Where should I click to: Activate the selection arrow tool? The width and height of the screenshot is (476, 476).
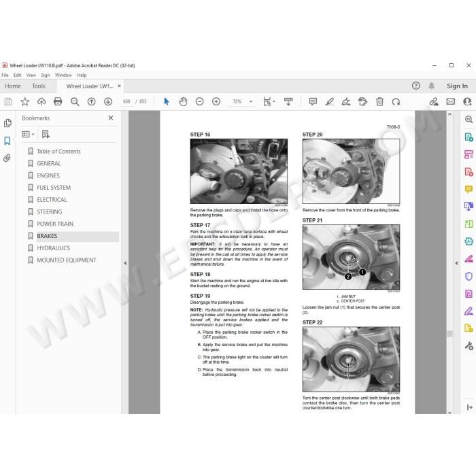point(166,101)
